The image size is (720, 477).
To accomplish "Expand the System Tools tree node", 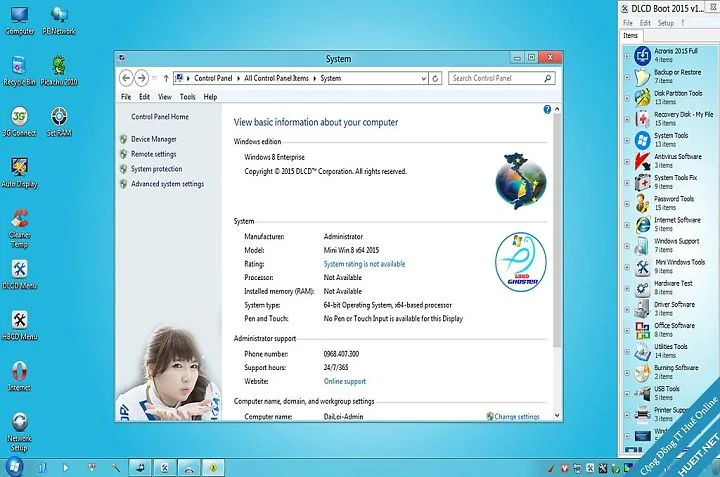I will click(627, 140).
